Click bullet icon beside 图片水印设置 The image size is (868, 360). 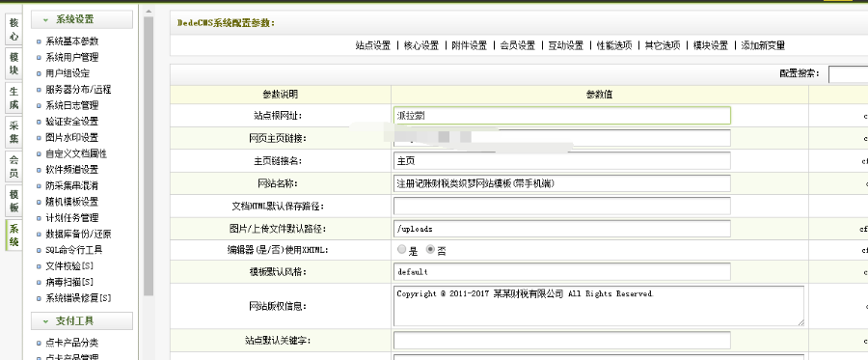click(x=39, y=138)
